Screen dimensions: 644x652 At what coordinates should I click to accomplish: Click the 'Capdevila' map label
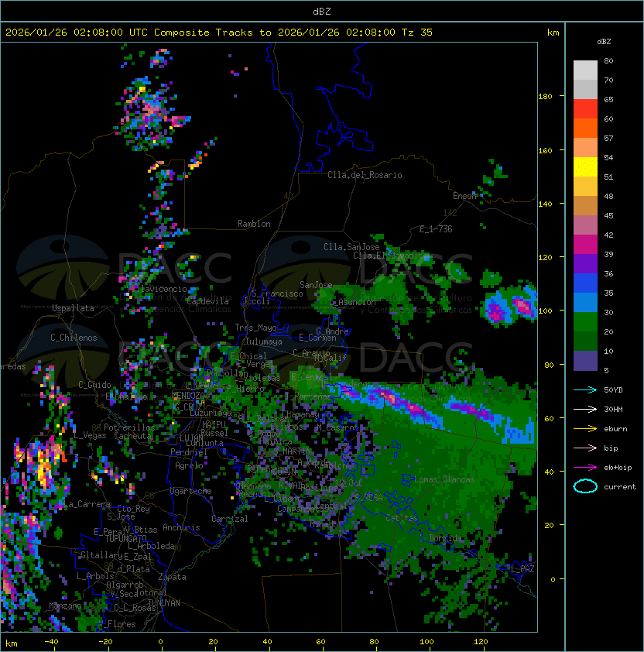pyautogui.click(x=208, y=301)
